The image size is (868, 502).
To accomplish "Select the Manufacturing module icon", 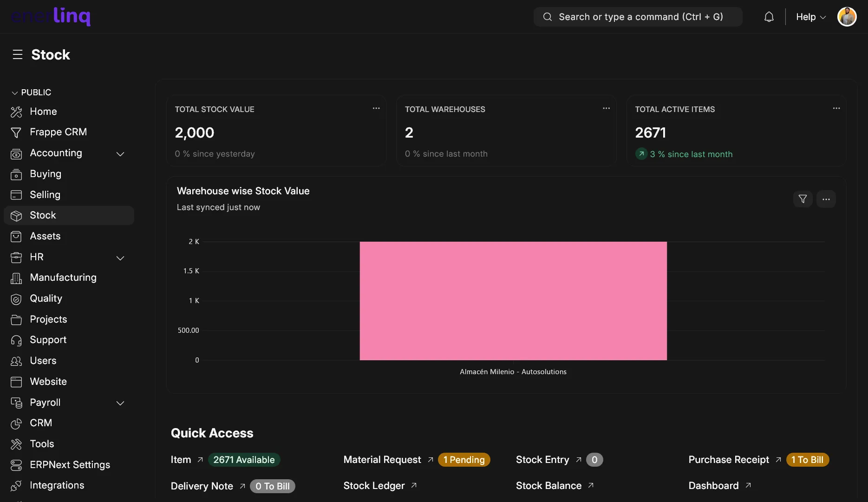I will tap(16, 277).
